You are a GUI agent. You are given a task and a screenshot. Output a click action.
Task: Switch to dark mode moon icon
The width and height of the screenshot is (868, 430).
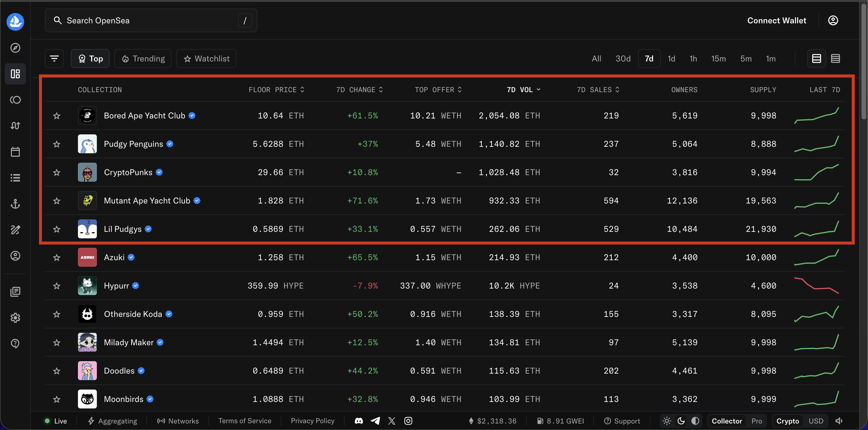(681, 421)
